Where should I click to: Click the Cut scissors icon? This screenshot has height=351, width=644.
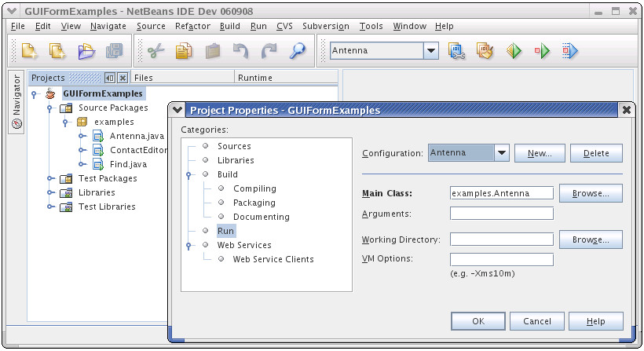156,51
